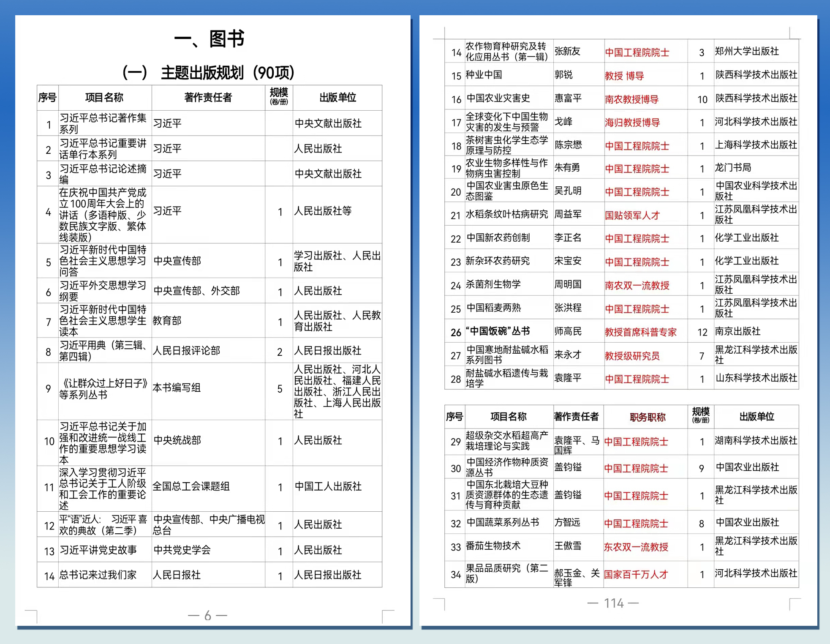Click the '中国工人出版社' publisher cell

[328, 486]
